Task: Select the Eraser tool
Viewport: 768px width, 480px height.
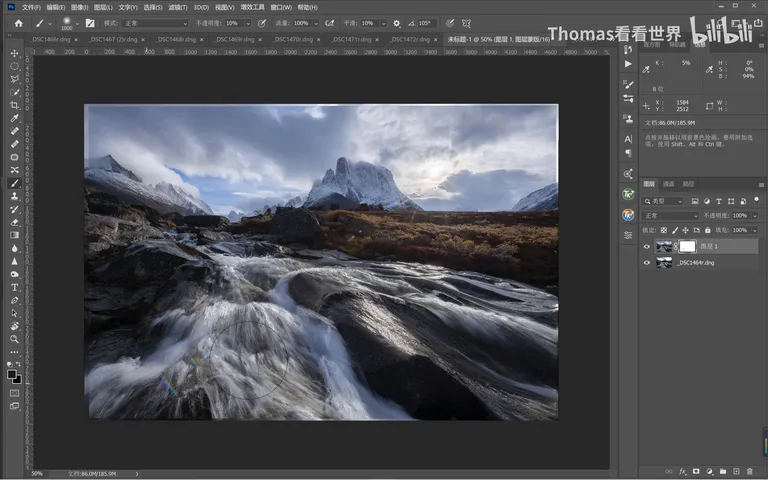Action: [x=14, y=222]
